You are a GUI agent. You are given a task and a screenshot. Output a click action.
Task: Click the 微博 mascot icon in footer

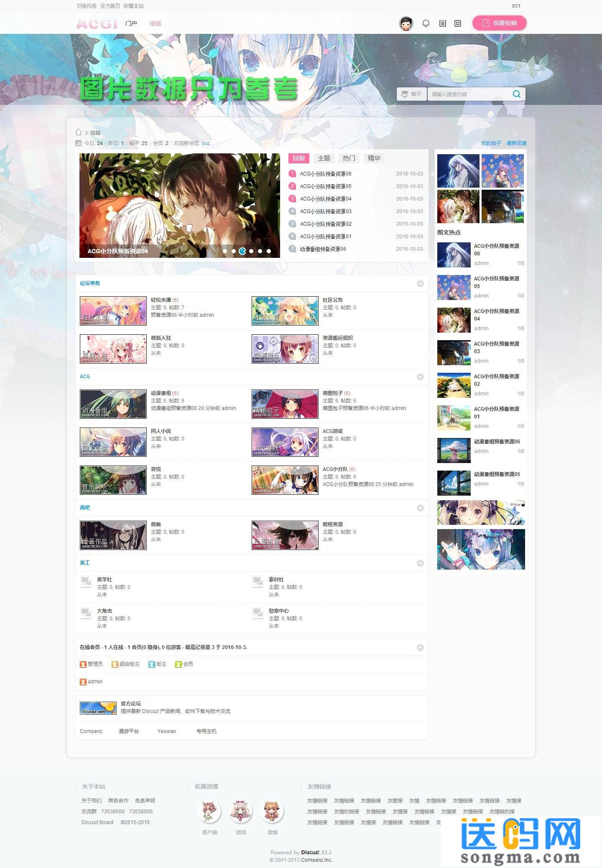tap(272, 812)
